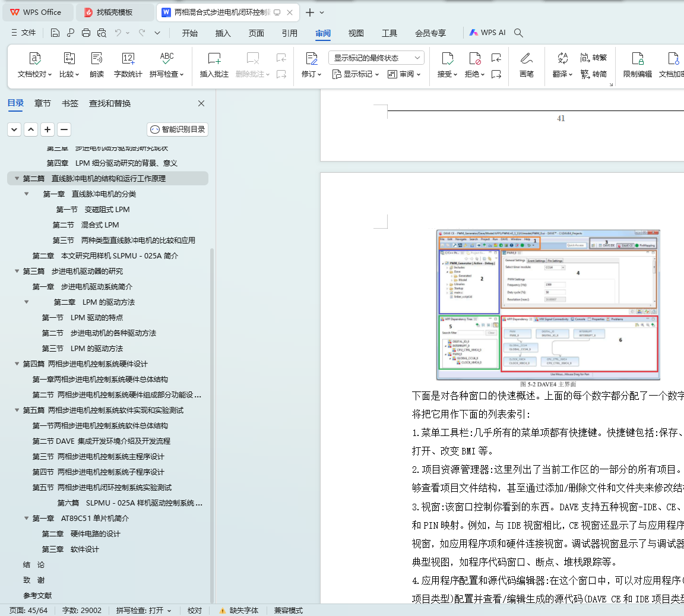The width and height of the screenshot is (684, 616).
Task: Switch to 找稻壳模板 tab
Action: pos(115,12)
